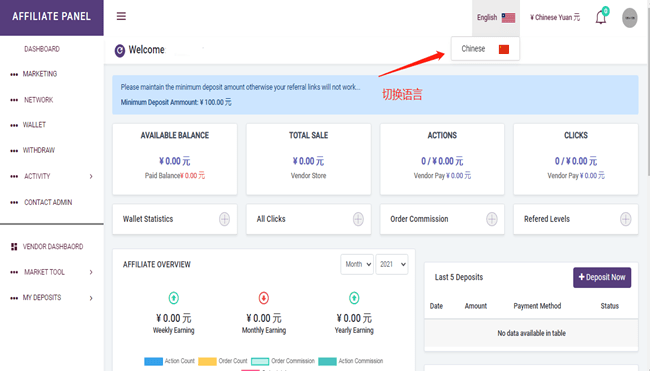Image resolution: width=650 pixels, height=371 pixels.
Task: Open the English language dropdown
Action: tap(496, 17)
